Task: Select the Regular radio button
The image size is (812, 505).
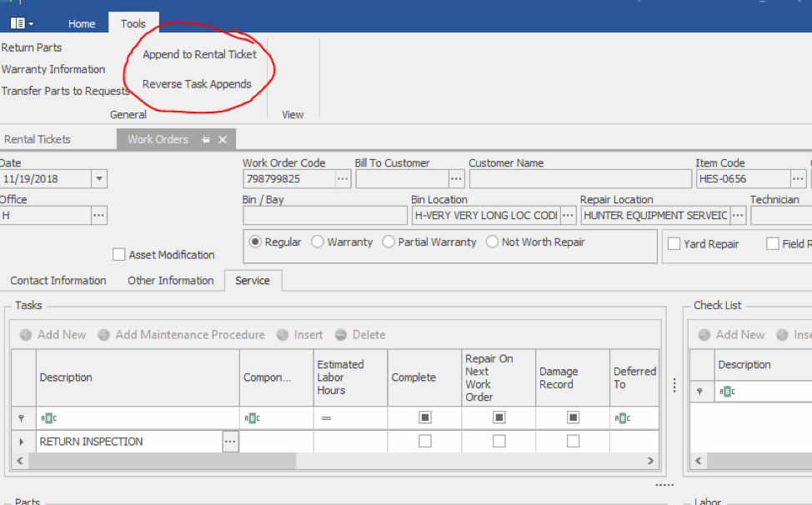Action: tap(255, 242)
